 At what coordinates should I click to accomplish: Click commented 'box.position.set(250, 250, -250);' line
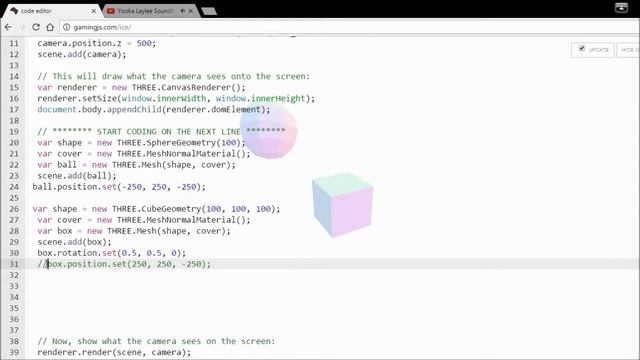coord(124,264)
